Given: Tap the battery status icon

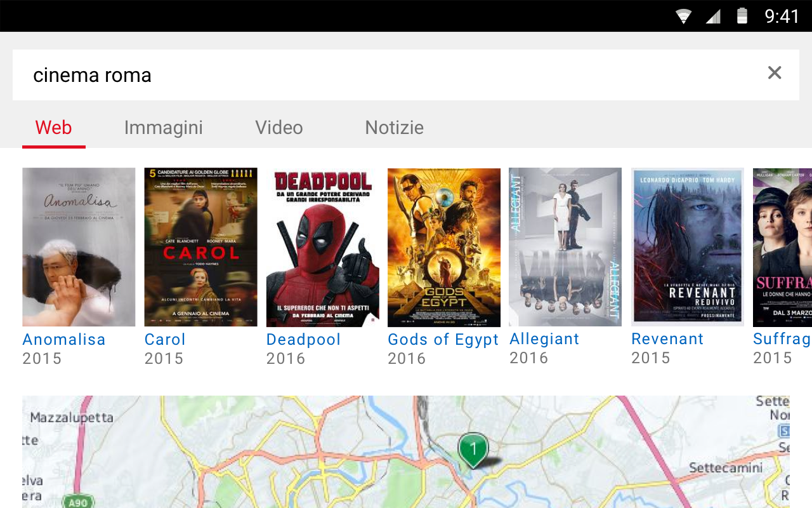Looking at the screenshot, I should point(742,16).
